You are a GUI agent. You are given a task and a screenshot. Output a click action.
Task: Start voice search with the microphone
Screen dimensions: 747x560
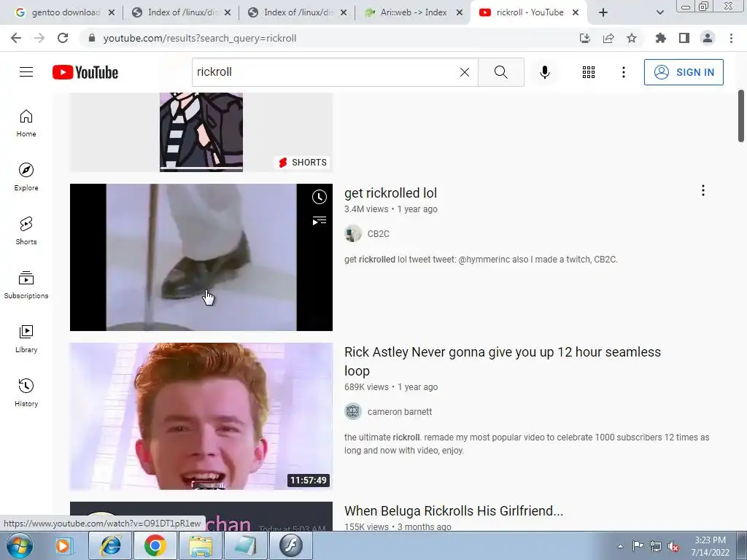(545, 72)
